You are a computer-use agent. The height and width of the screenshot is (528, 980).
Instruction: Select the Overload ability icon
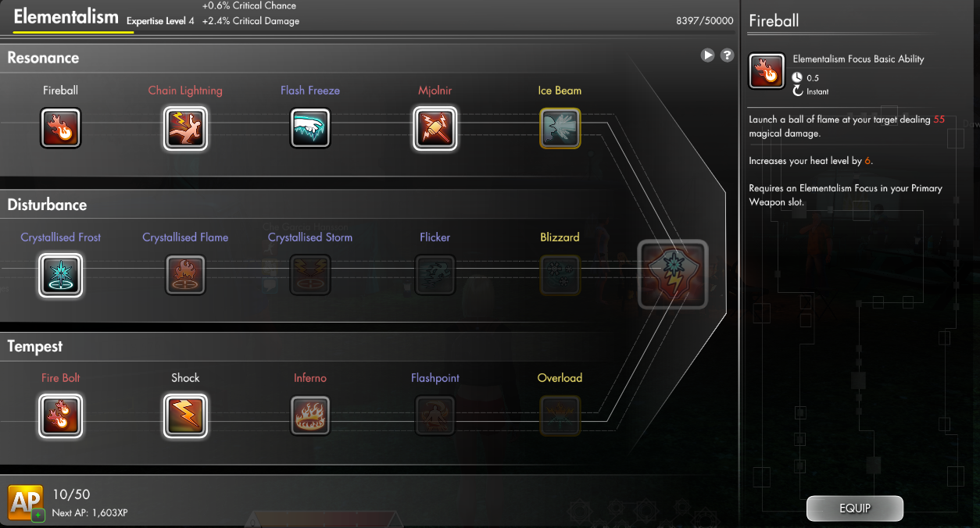(x=560, y=416)
